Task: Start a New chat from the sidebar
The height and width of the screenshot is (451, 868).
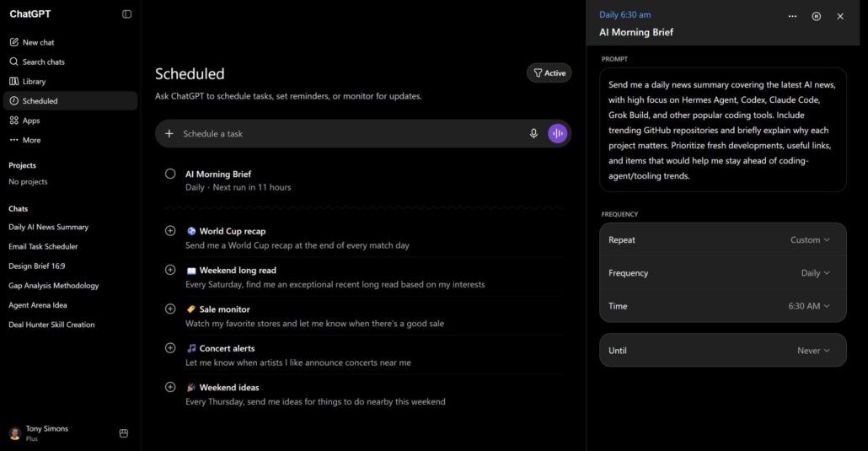Action: pos(70,42)
